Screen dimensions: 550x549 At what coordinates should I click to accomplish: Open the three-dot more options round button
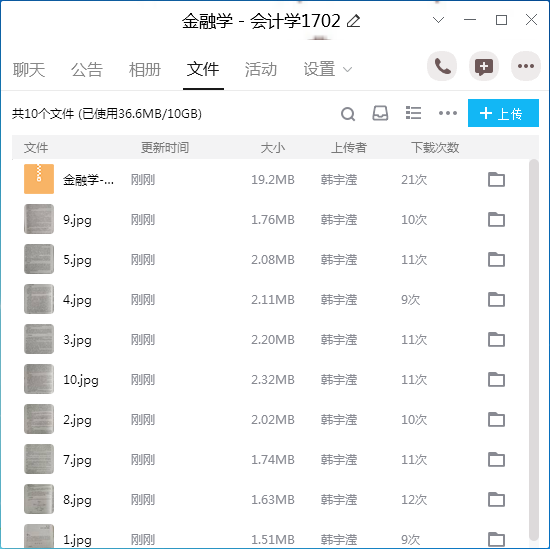tap(526, 66)
